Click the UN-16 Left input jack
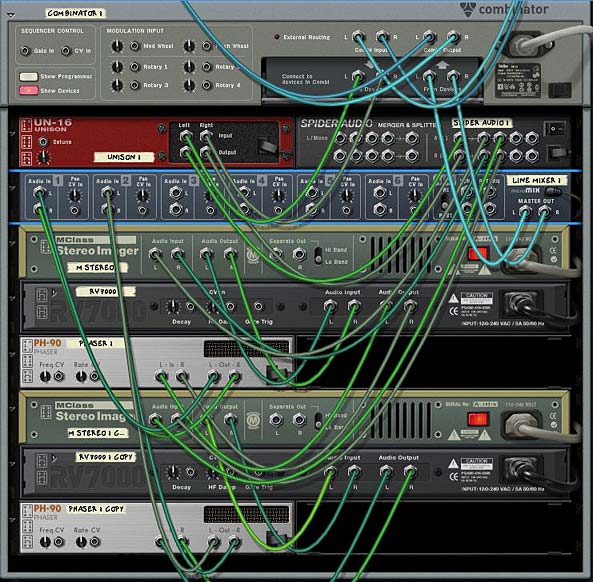The image size is (593, 582). pyautogui.click(x=186, y=136)
